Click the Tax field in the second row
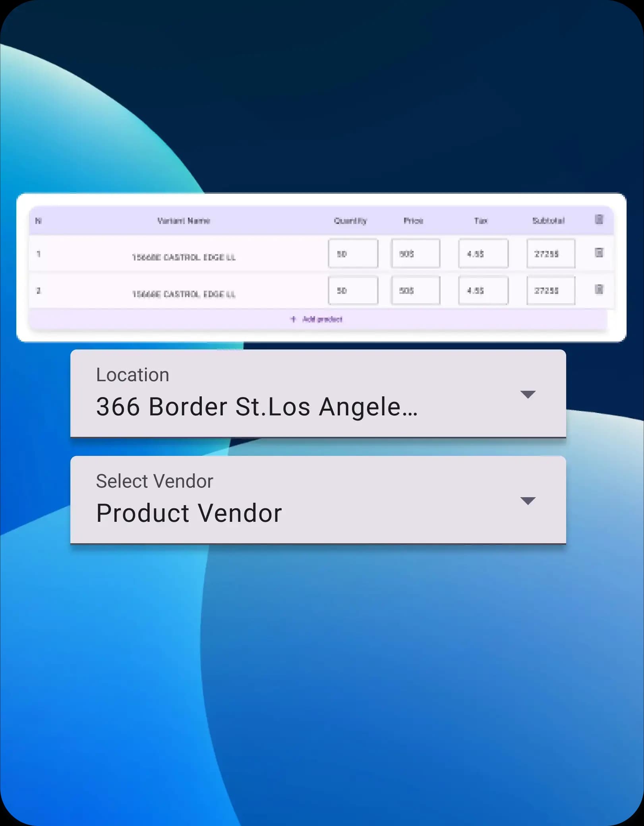Image resolution: width=644 pixels, height=826 pixels. [483, 290]
